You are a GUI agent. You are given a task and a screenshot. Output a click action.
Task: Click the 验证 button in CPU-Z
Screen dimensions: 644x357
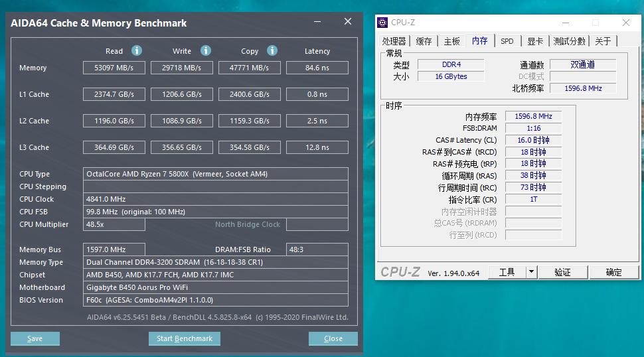point(563,271)
